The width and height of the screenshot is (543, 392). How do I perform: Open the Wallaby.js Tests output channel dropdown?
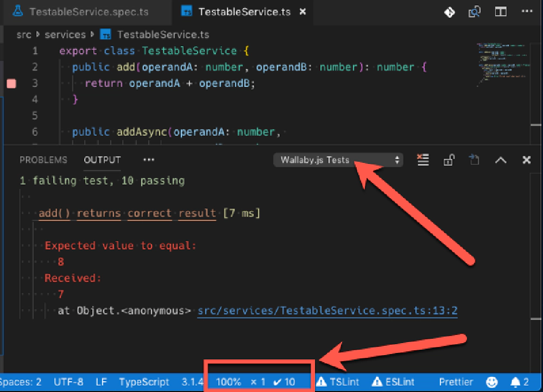tap(338, 160)
